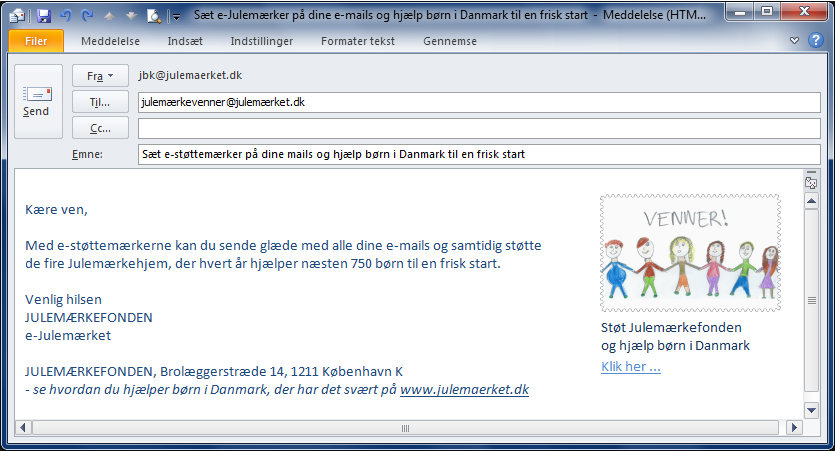This screenshot has width=835, height=451.
Task: Click the ruler toggle icon above scrollbar
Action: coord(811,184)
